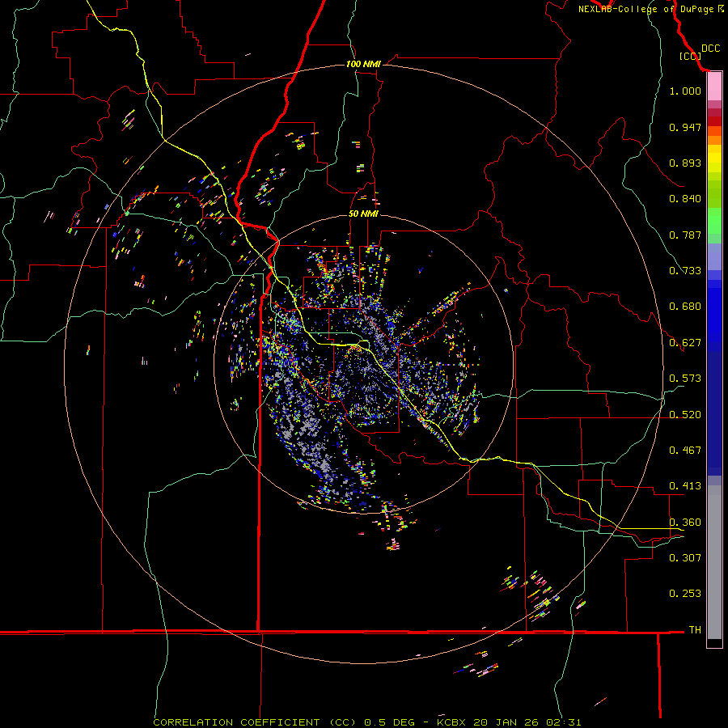Viewport: 728px width, 728px height.
Task: Click the 100 NMI range ring label
Action: pos(363,64)
